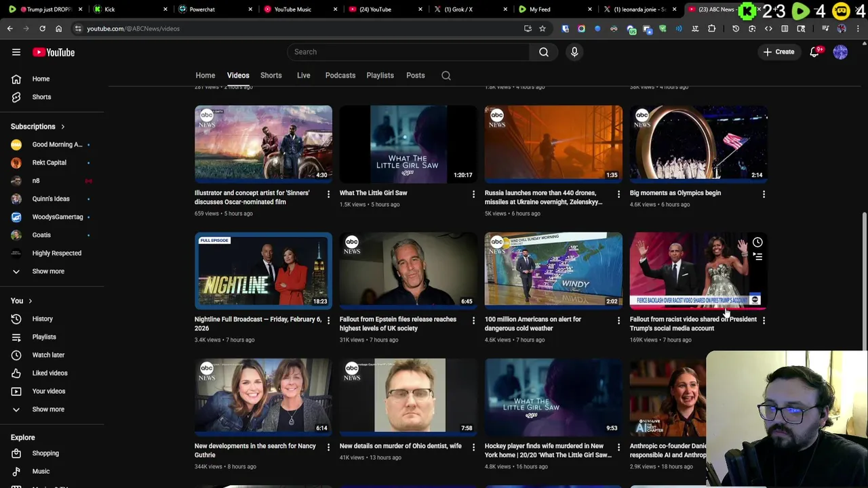Open the account avatar menu
Screen dimensions: 868x488
coord(840,52)
